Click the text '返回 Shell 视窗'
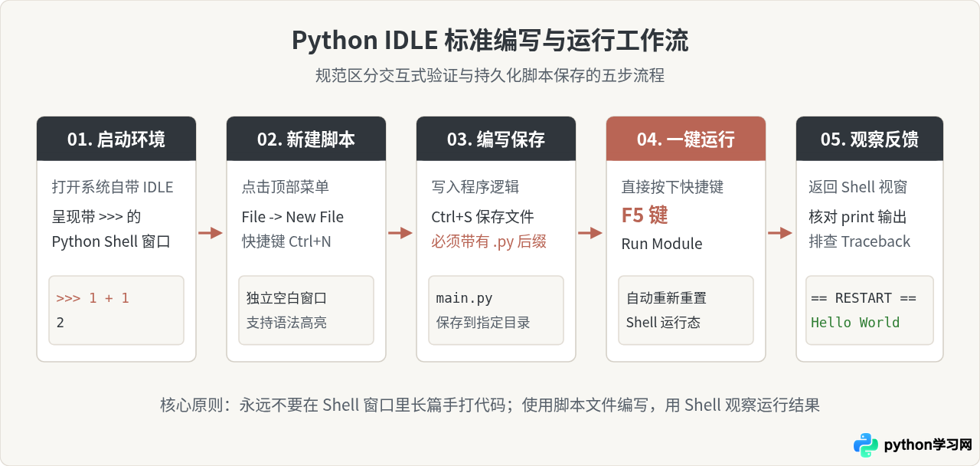This screenshot has width=980, height=466. (x=858, y=187)
